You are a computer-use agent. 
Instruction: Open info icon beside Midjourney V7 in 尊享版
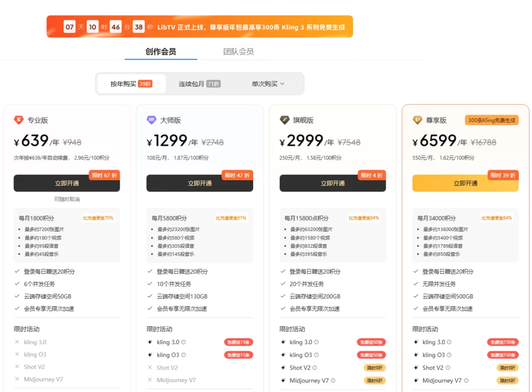pos(466,381)
